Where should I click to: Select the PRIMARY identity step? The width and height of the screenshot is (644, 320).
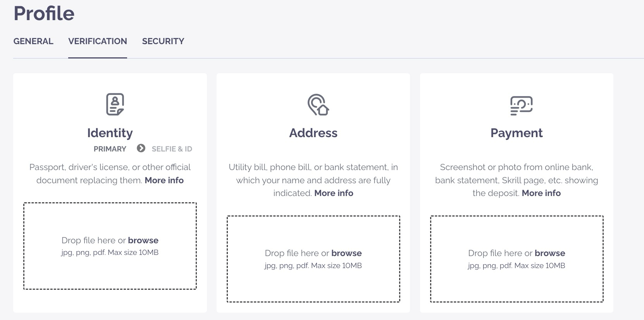(x=110, y=149)
